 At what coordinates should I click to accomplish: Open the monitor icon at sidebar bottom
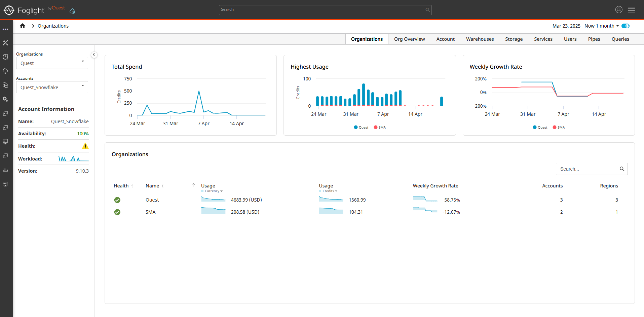[x=5, y=184]
